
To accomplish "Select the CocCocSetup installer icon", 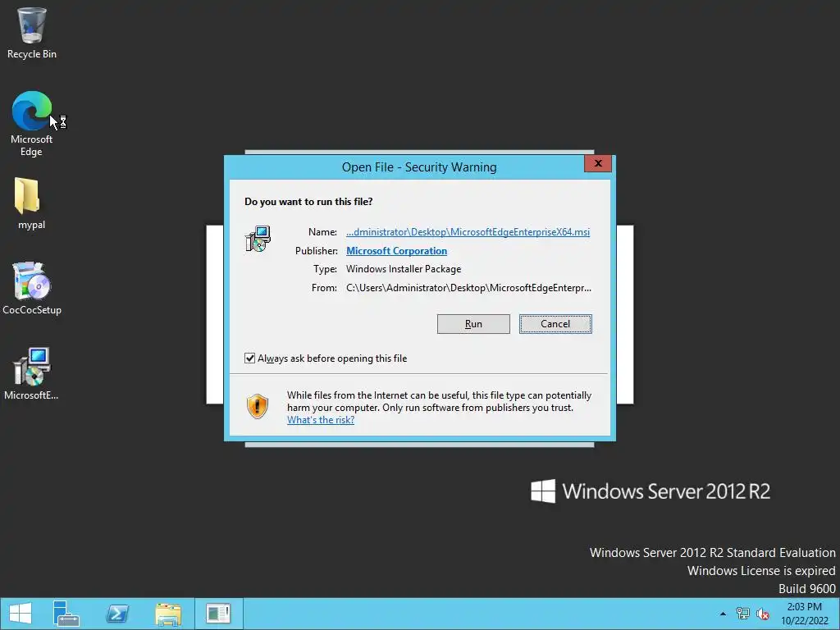I will click(32, 289).
